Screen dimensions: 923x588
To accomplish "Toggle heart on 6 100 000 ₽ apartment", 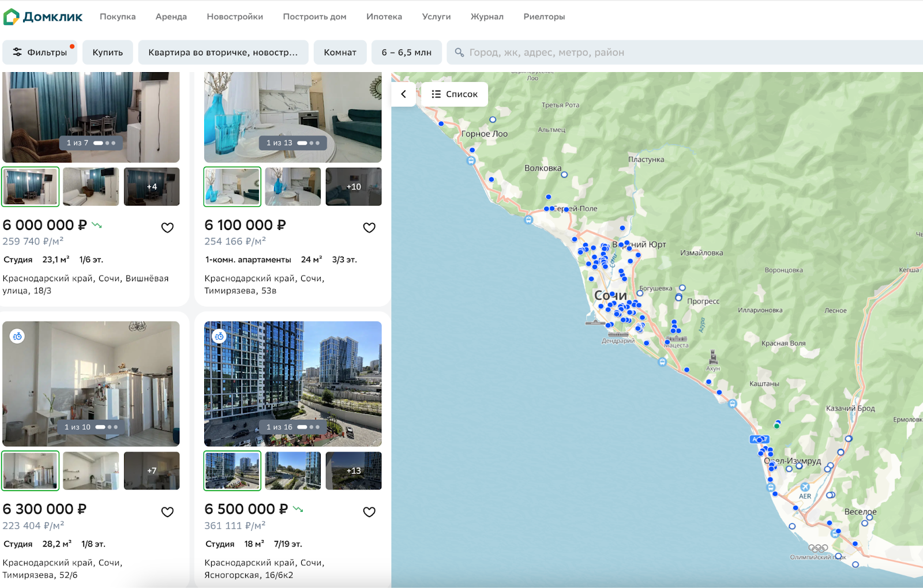I will pos(369,228).
